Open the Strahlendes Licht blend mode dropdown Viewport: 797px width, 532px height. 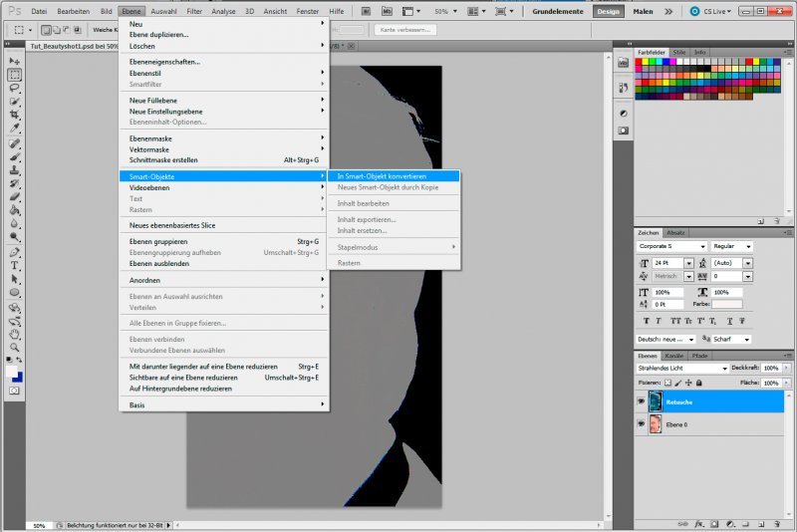(x=724, y=369)
